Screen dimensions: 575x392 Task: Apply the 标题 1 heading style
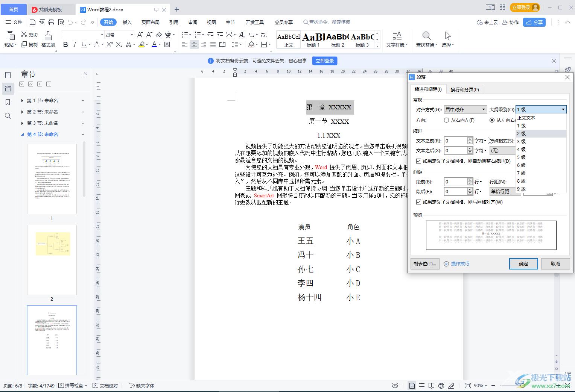tap(313, 39)
